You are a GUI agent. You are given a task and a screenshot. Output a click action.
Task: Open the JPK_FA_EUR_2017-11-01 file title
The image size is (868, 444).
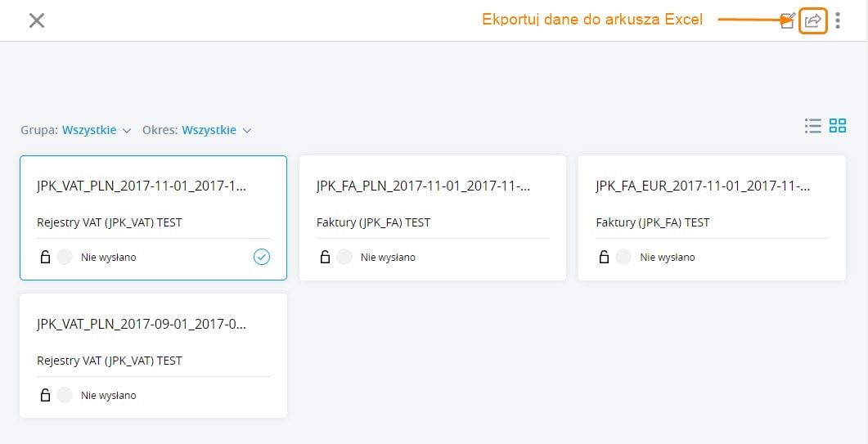(703, 186)
